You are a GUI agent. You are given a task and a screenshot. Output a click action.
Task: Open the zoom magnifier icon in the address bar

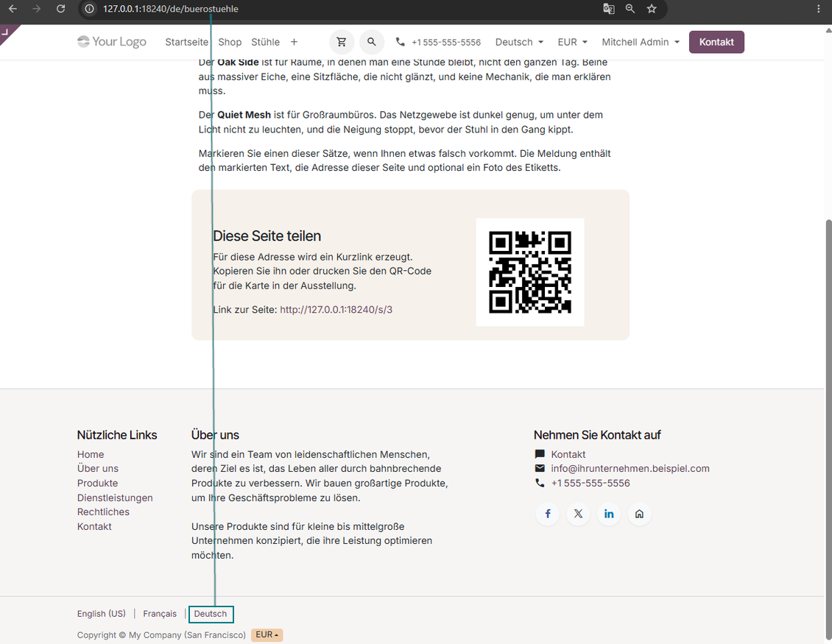(630, 9)
